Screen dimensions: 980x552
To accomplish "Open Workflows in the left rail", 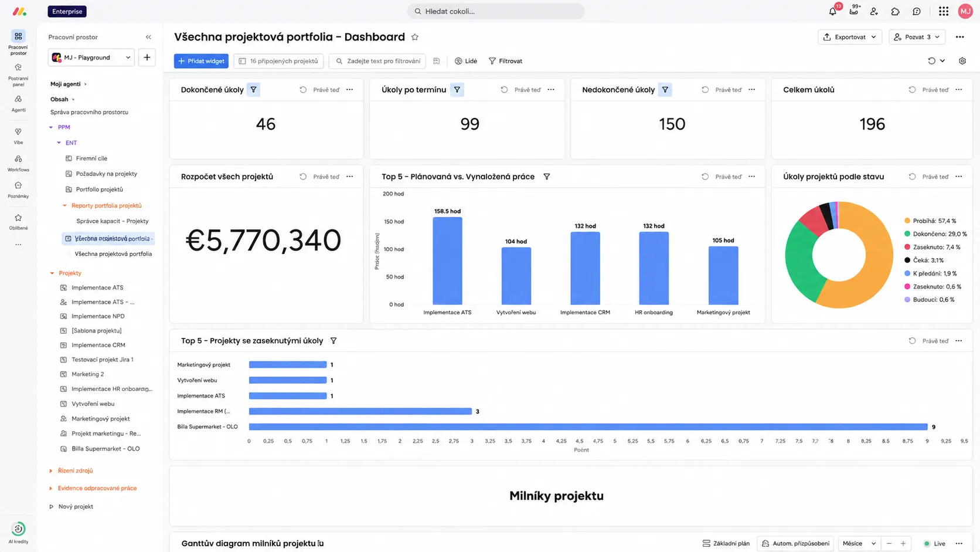I will point(18,163).
